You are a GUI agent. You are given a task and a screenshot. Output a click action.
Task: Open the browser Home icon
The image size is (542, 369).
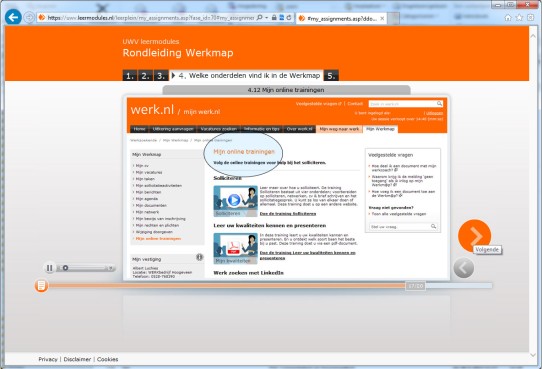[x=508, y=18]
